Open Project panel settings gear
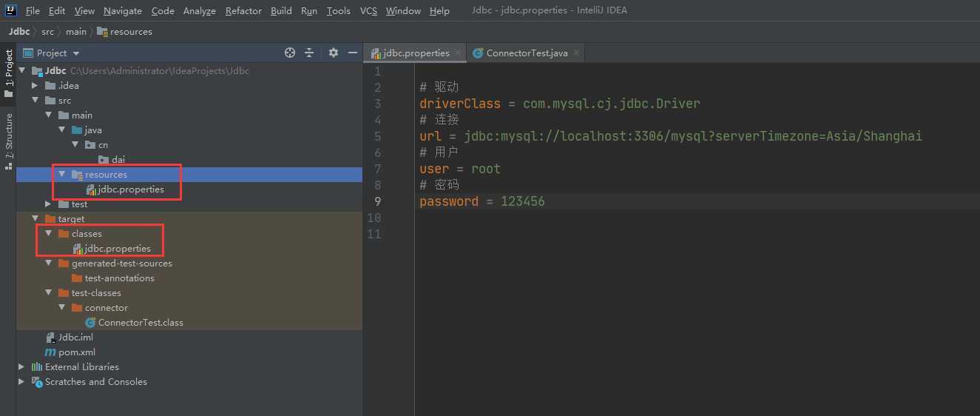This screenshot has height=416, width=980. (x=334, y=53)
